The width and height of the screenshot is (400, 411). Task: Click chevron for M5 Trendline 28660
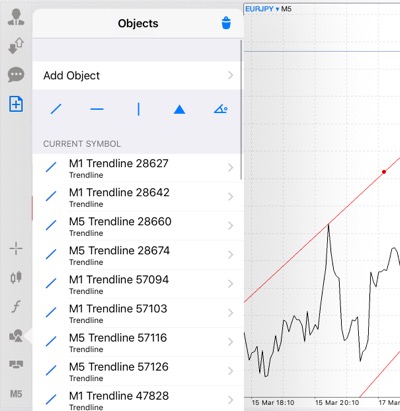[230, 226]
